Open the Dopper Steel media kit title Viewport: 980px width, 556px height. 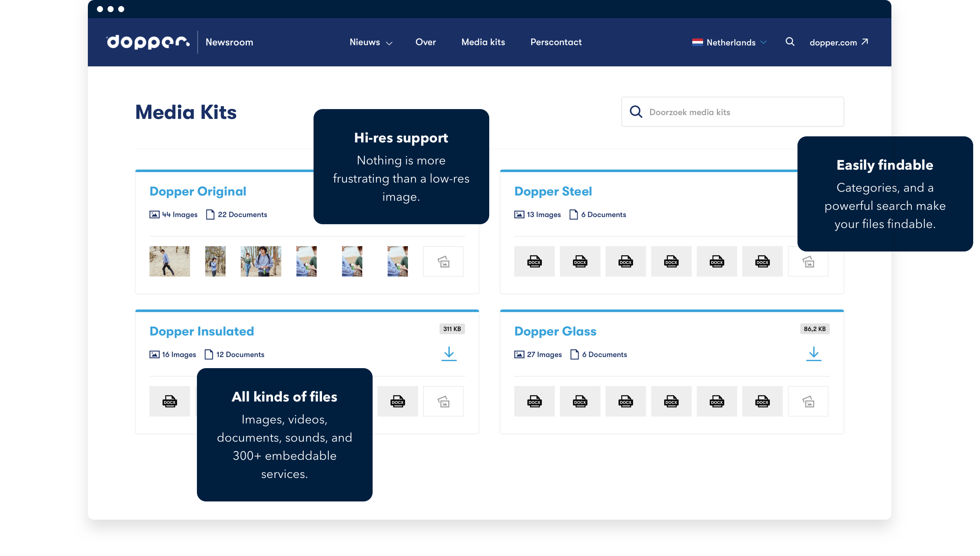pos(553,191)
